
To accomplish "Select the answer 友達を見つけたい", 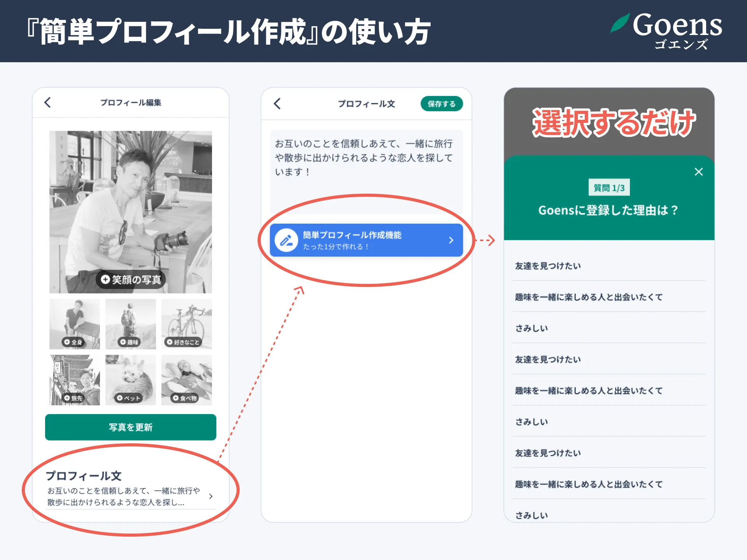I will pyautogui.click(x=549, y=266).
